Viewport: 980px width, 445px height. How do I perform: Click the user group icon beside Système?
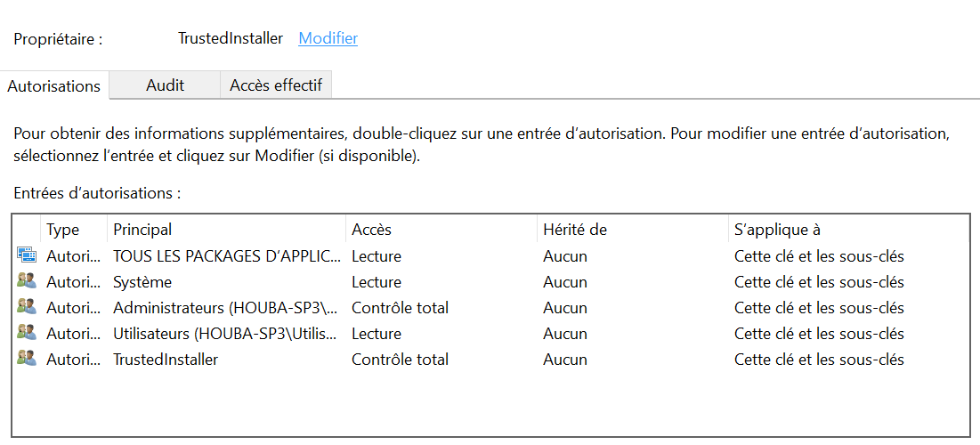26,281
